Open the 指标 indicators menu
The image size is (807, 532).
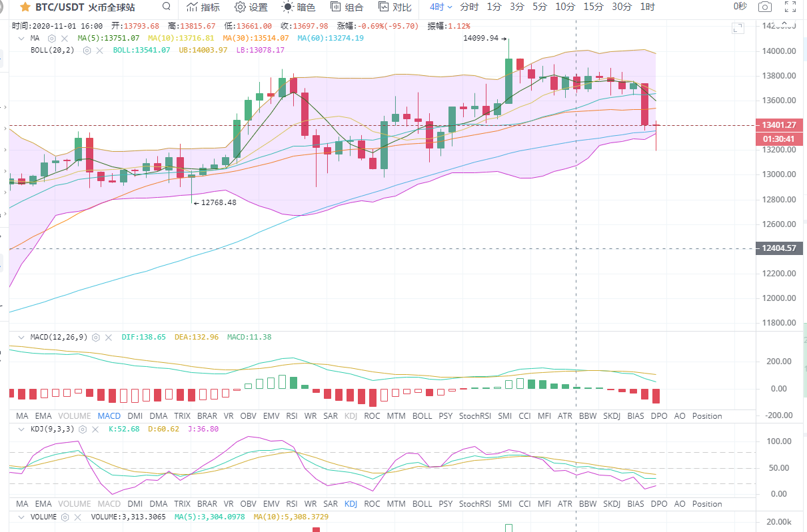(x=203, y=7)
